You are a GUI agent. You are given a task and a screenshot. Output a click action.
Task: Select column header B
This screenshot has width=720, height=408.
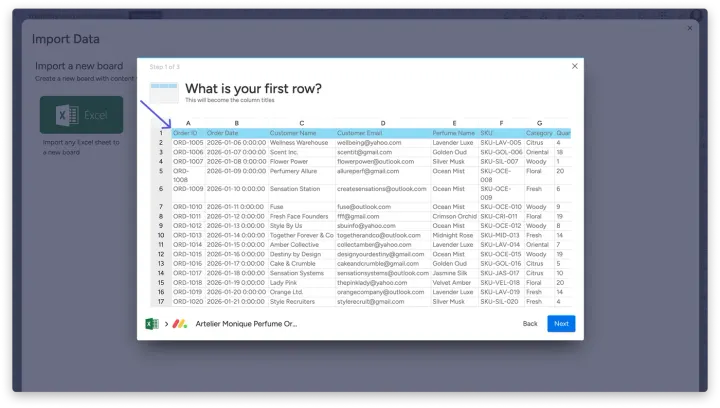pos(236,123)
